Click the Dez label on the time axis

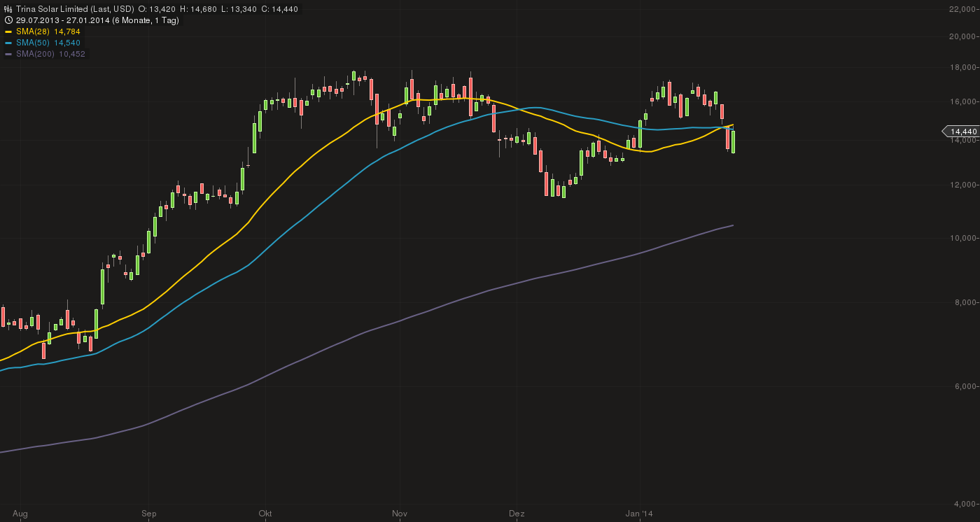(x=517, y=514)
